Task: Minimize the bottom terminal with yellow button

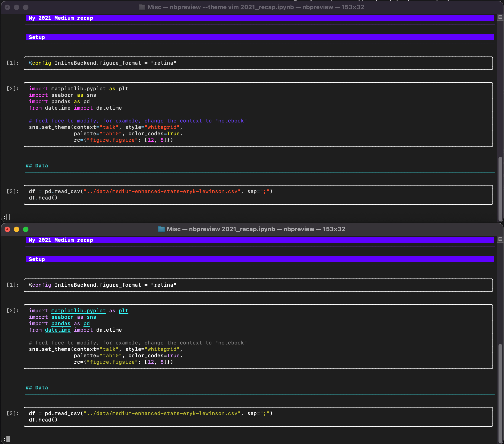Action: tap(17, 229)
